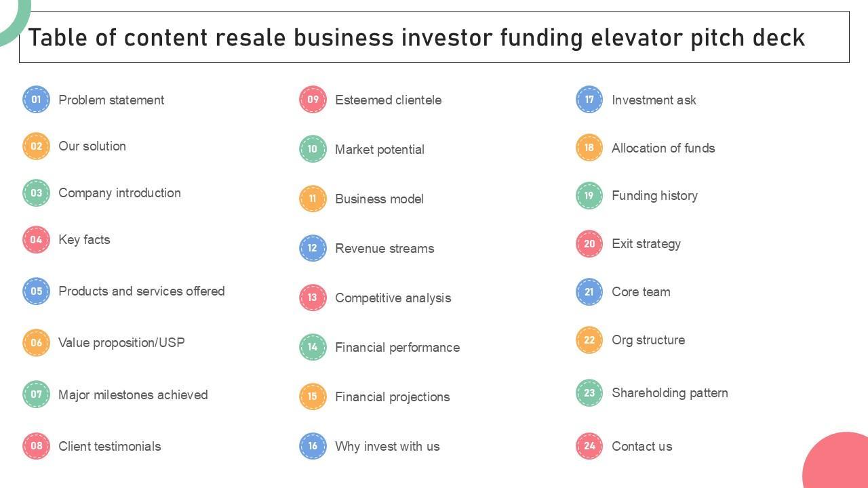Select the red 13 circle badge
This screenshot has width=868, height=488.
click(x=313, y=298)
